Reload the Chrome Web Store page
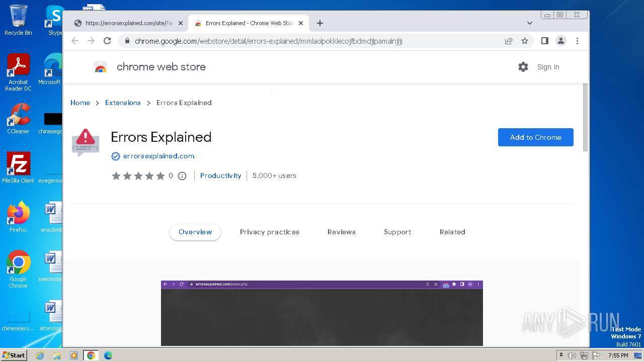 (107, 41)
